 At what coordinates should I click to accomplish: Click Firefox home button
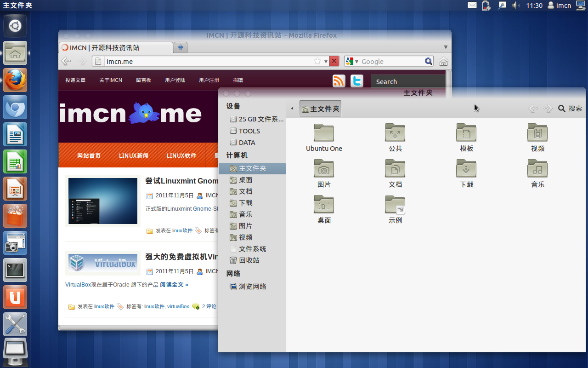pos(443,61)
